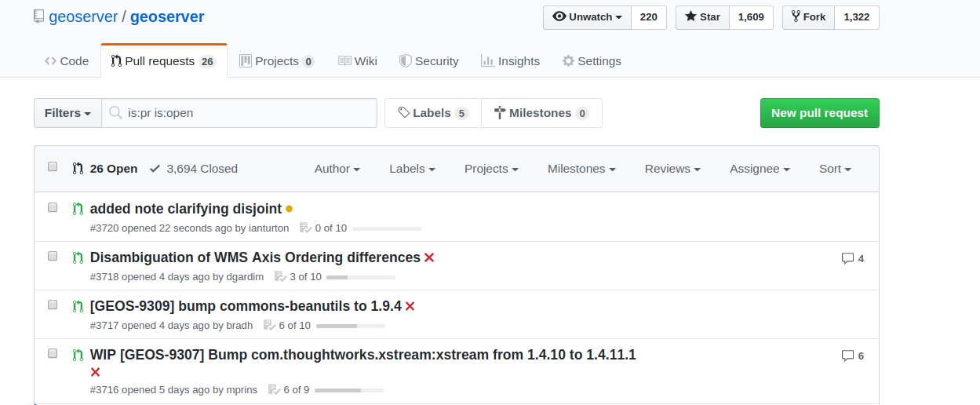Check the box for 'WIP [GEOS-9307]' pull request
Viewport: 980px width, 405px height.
pyautogui.click(x=53, y=353)
